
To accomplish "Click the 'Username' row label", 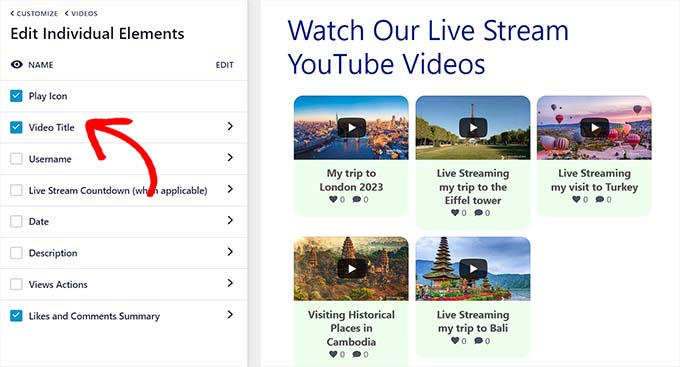I will coord(50,159).
